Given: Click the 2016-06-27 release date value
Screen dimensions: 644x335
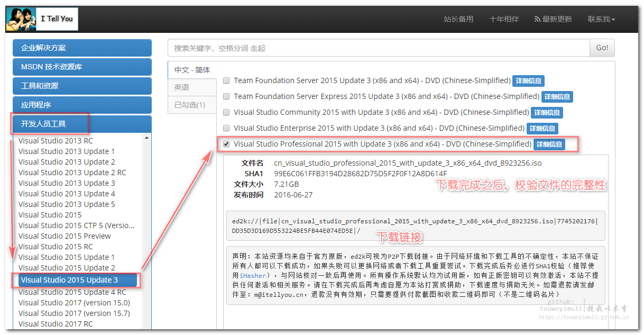Looking at the screenshot, I should pos(293,195).
